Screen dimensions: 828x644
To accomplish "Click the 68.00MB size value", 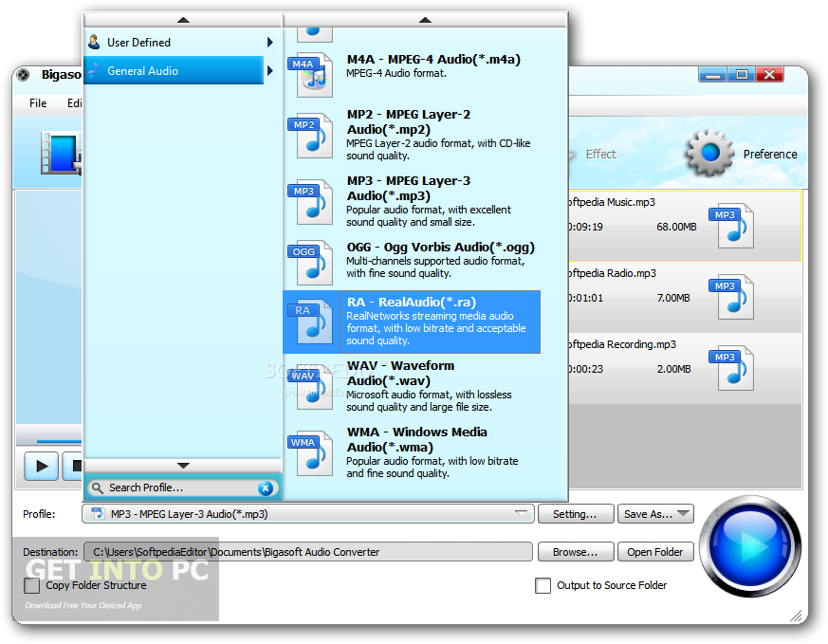I will point(676,227).
